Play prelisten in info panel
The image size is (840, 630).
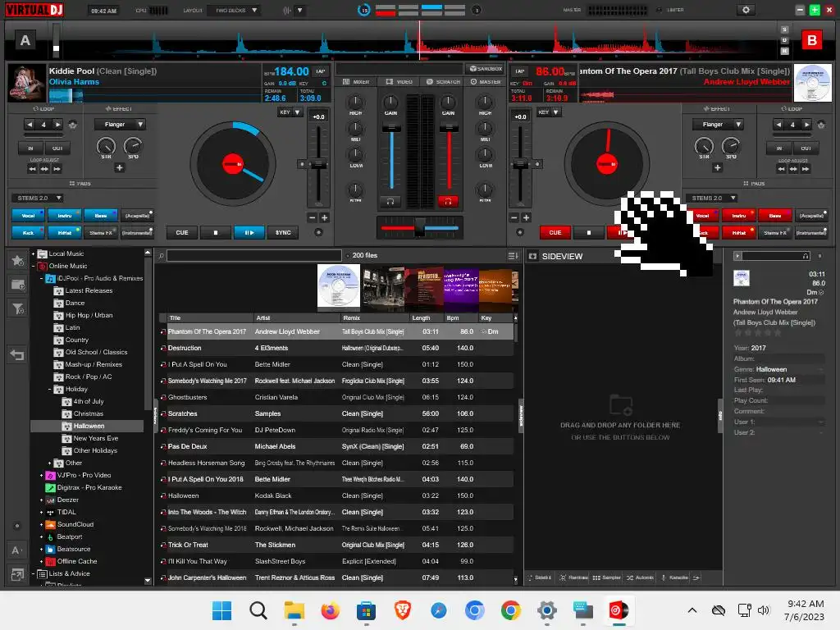coord(737,256)
